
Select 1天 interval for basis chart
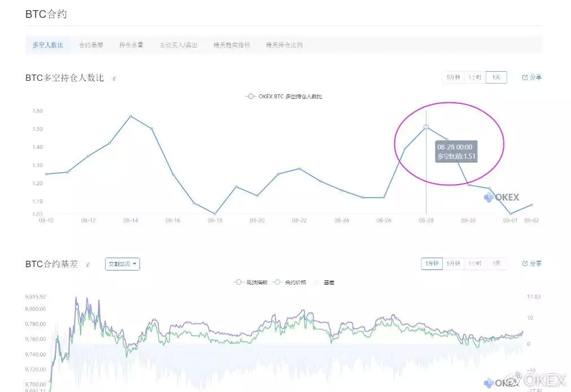point(496,263)
